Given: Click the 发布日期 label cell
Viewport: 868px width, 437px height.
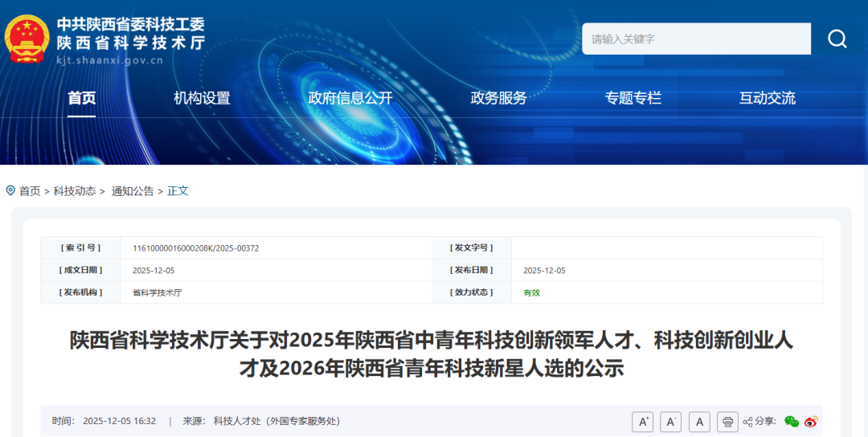Looking at the screenshot, I should [472, 270].
